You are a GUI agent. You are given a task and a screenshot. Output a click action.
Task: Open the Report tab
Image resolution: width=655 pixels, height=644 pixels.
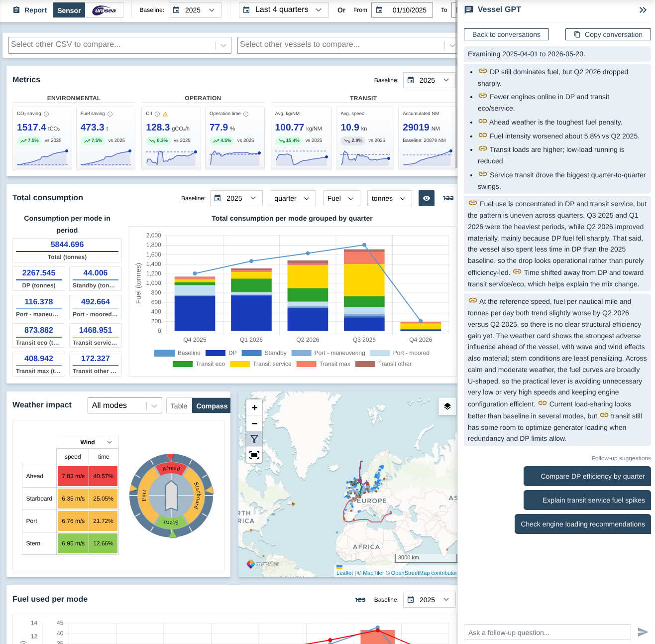tap(30, 10)
